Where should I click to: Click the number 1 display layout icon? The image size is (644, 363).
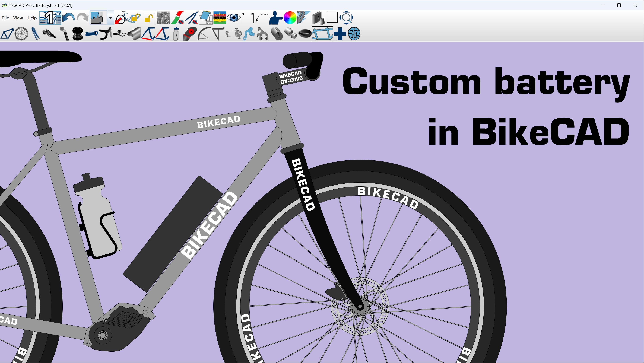point(50,18)
